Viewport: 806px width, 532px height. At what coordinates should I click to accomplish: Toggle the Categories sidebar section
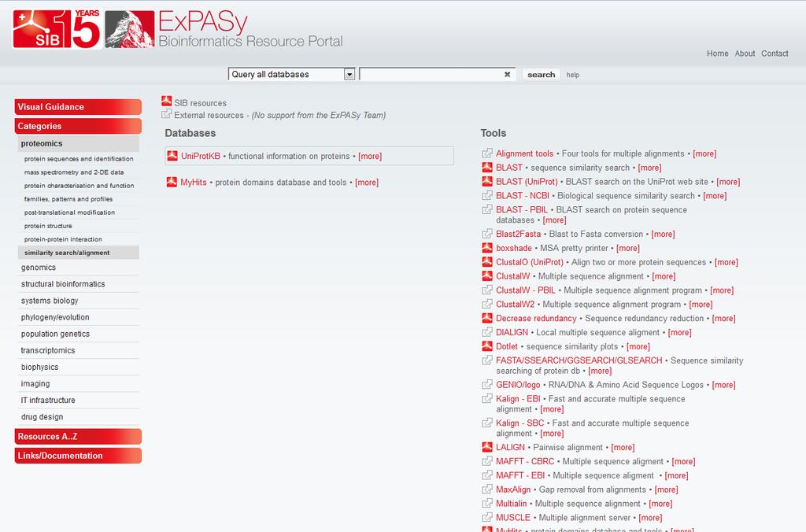tap(78, 126)
